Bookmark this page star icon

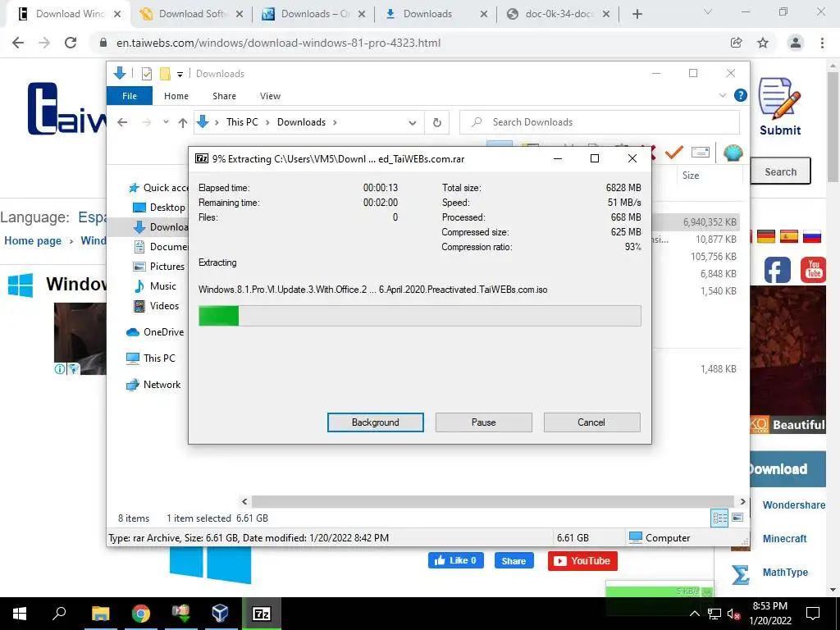coord(763,43)
